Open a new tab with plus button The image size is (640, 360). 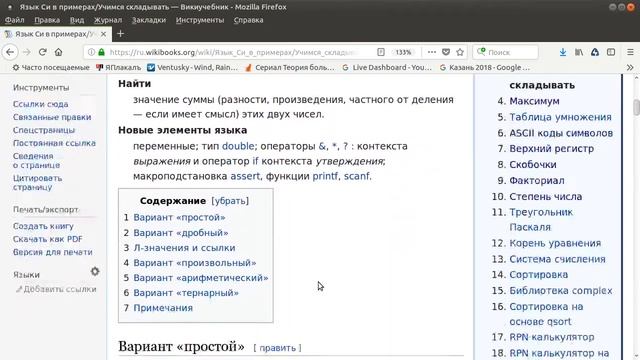pos(120,34)
